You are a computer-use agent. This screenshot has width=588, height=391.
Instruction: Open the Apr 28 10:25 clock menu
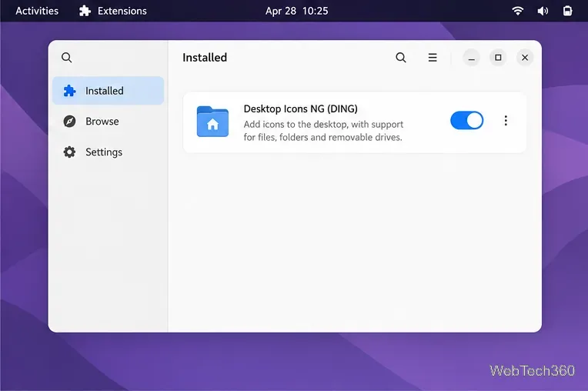(x=296, y=11)
